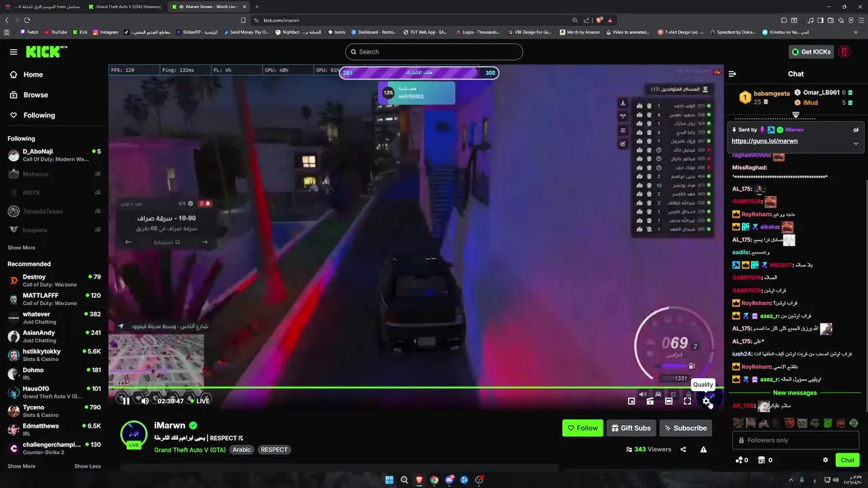
Task: Toggle theater mode in the player
Action: [x=669, y=401]
